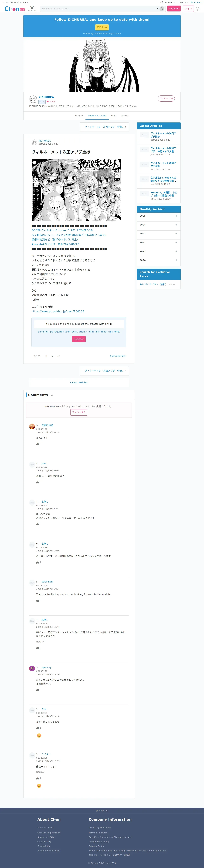Viewport: 204px width, 868px height.
Task: Open Privacy Policy footer link
Action: click(96, 846)
